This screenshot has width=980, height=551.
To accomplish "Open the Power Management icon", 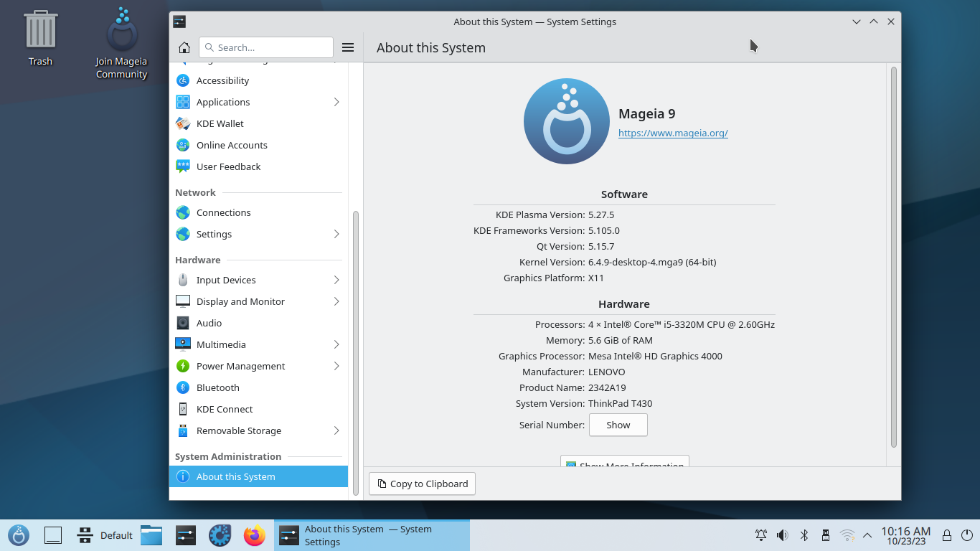I will [x=183, y=366].
